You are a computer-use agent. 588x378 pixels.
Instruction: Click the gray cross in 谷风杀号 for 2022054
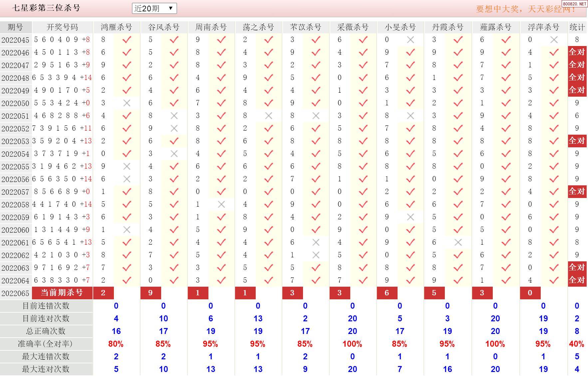coord(174,154)
